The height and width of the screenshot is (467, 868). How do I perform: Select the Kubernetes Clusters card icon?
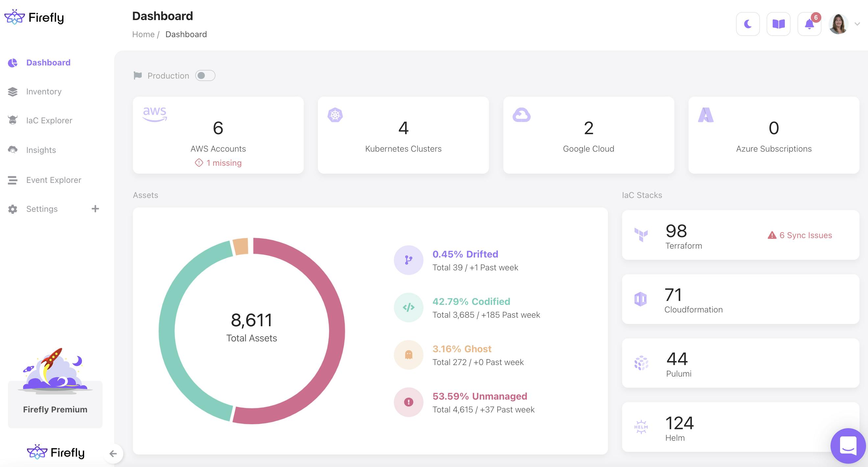tap(335, 114)
